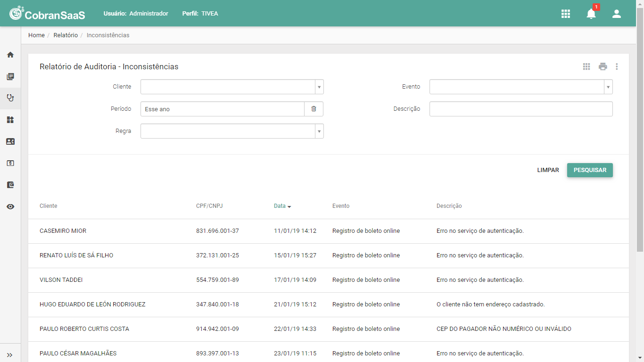Open the user profile icon
The height and width of the screenshot is (362, 644).
pos(617,14)
